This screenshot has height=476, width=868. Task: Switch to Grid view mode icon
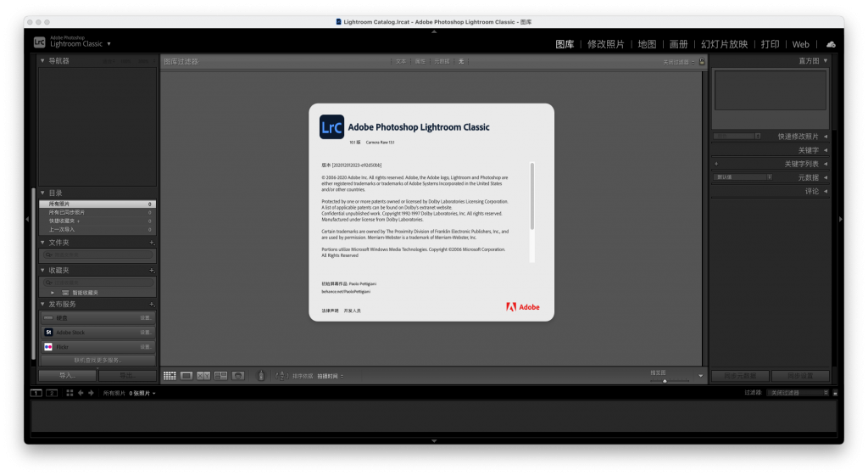(170, 376)
